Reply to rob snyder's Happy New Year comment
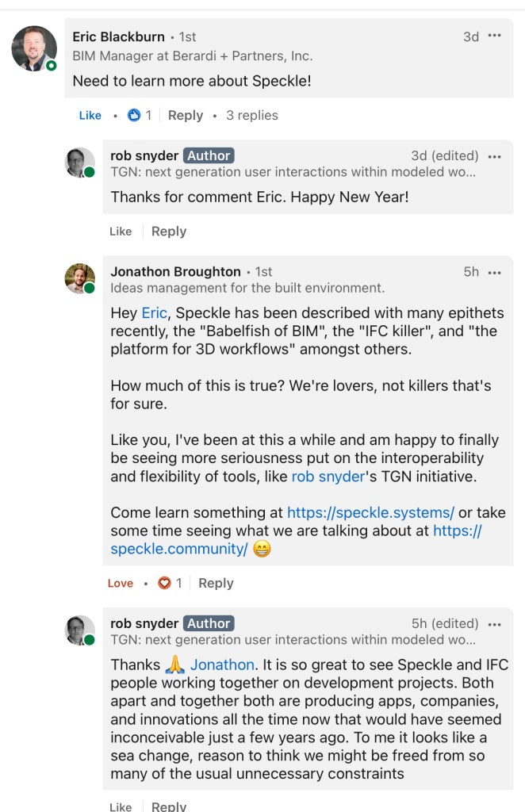Image resolution: width=525 pixels, height=812 pixels. 169,232
